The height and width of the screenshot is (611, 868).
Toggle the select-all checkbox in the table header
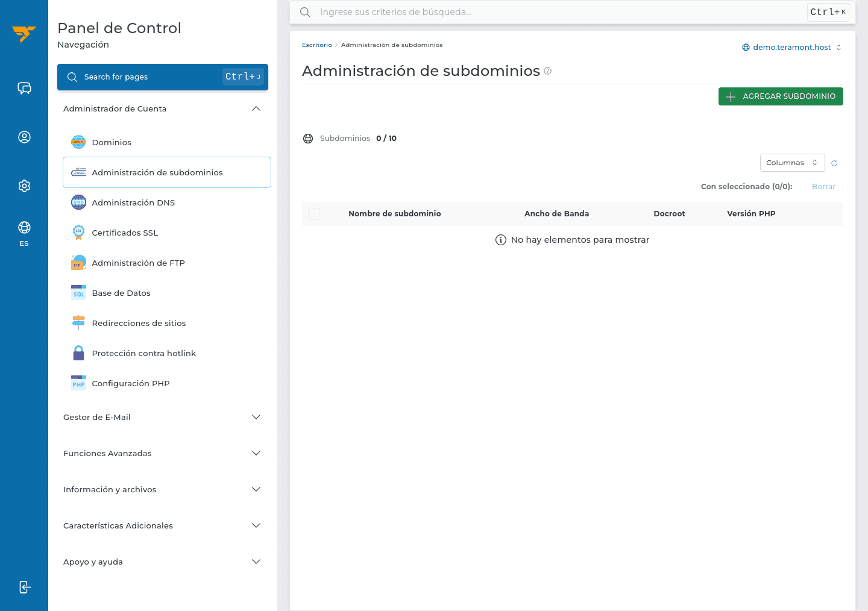314,214
